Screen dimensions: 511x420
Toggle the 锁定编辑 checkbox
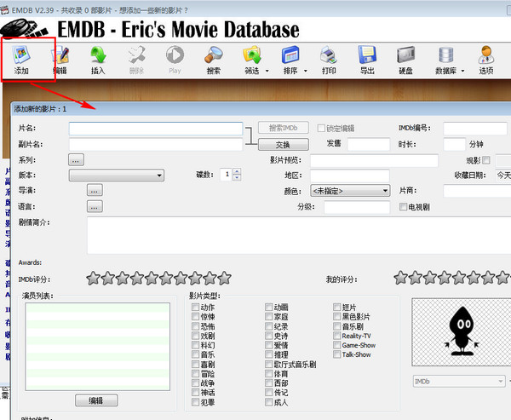321,128
